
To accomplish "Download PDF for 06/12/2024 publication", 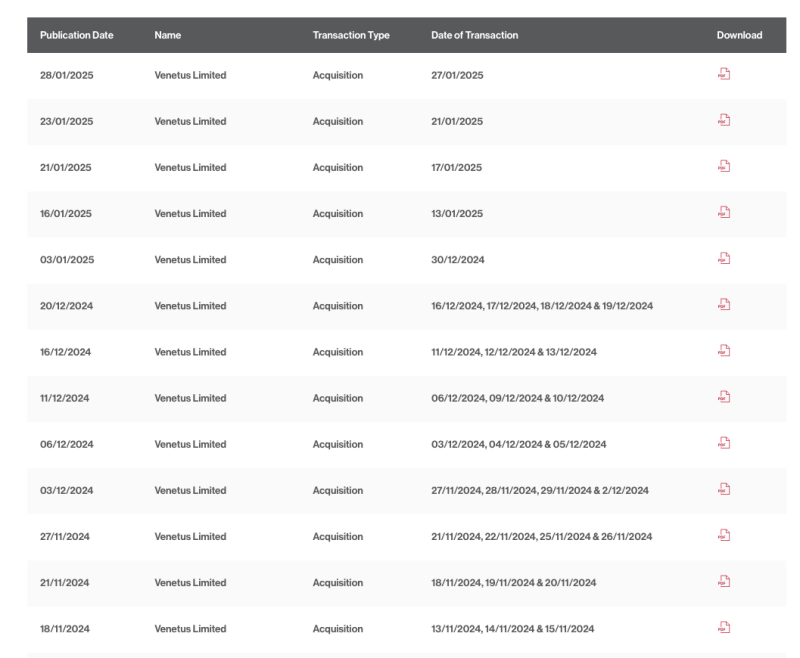I will (x=724, y=443).
